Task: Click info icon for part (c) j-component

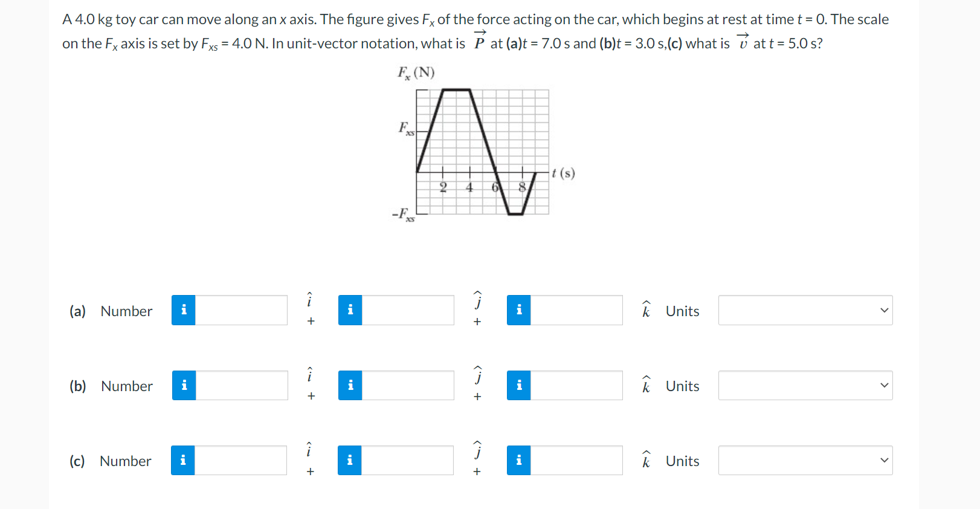Action: coord(349,460)
